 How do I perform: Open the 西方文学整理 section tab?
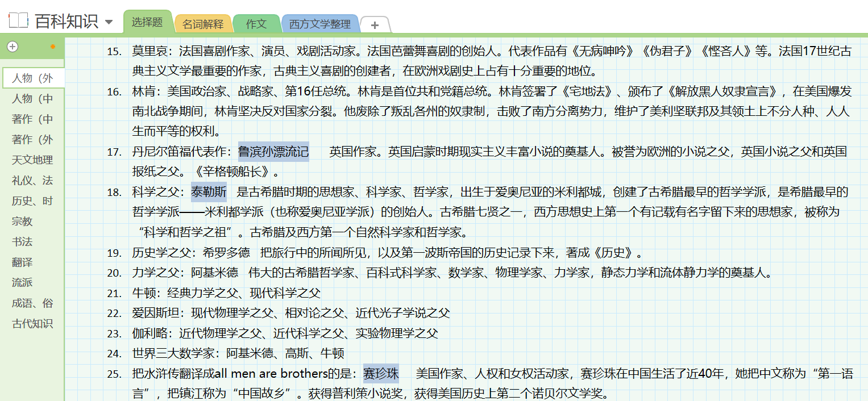click(320, 24)
